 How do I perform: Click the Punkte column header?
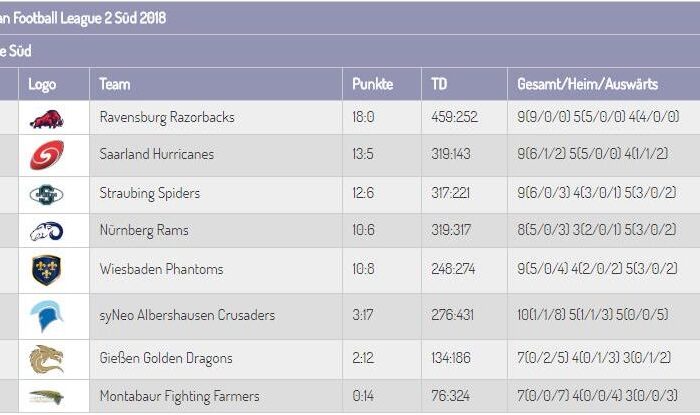click(372, 85)
